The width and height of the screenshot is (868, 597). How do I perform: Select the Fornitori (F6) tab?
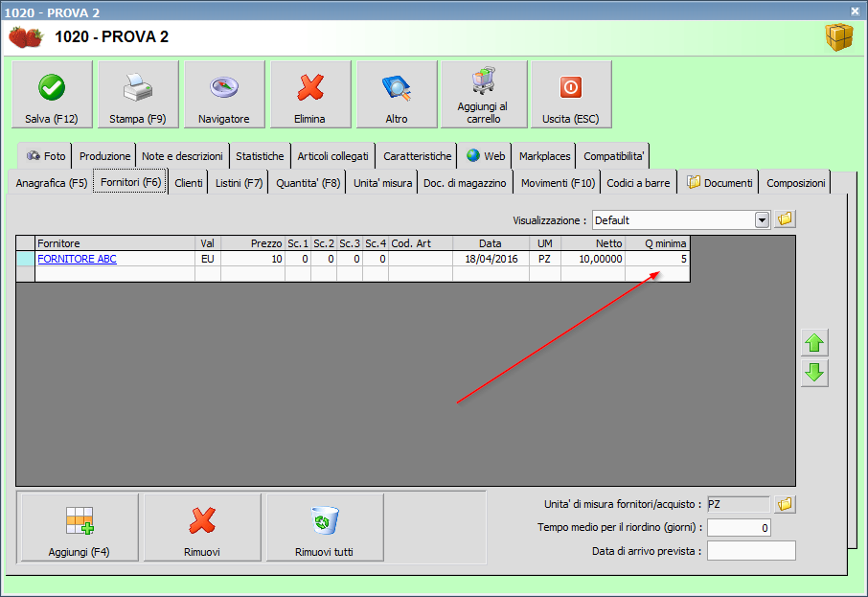pyautogui.click(x=130, y=182)
